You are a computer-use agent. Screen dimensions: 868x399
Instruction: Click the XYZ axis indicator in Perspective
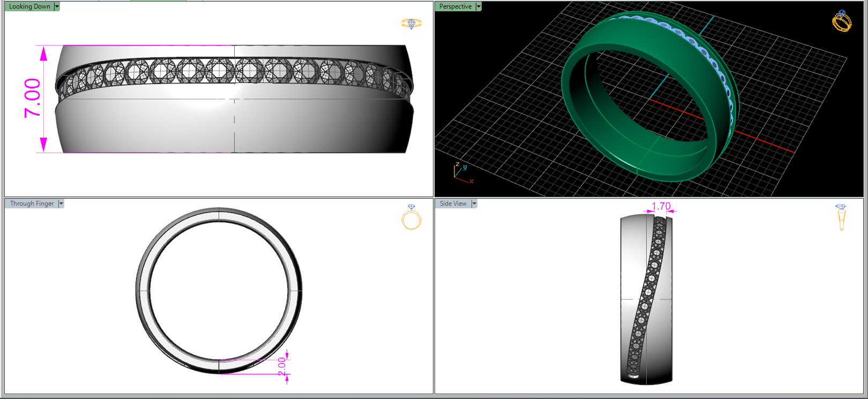coord(463,172)
